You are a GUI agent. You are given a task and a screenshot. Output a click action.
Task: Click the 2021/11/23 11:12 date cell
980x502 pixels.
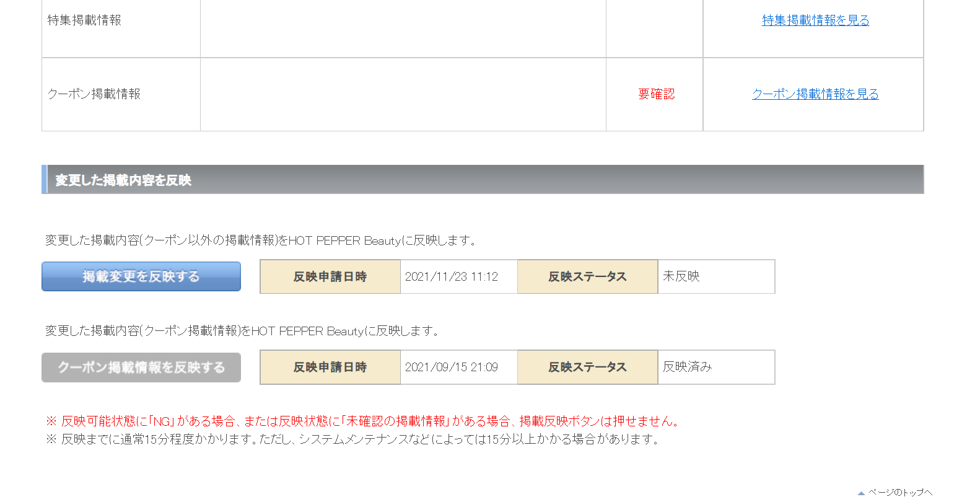pos(452,277)
